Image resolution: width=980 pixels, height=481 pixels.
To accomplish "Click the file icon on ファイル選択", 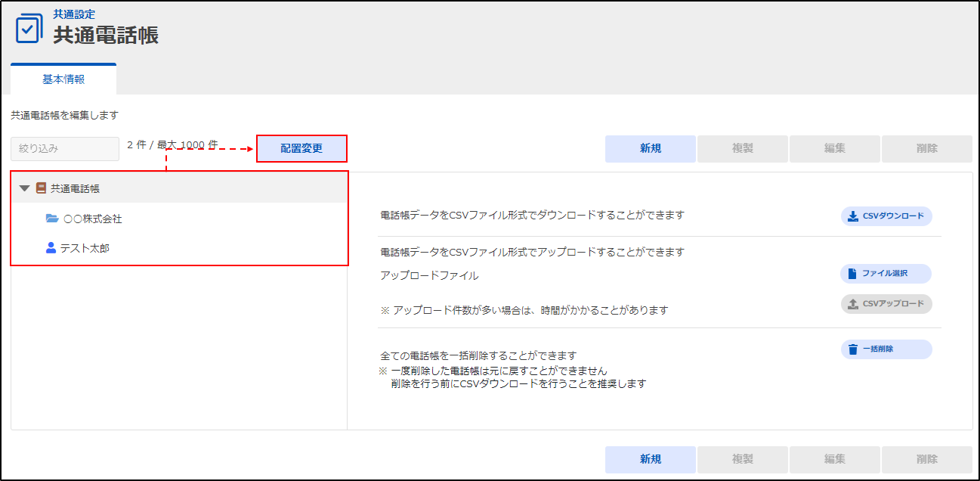I will click(x=852, y=273).
